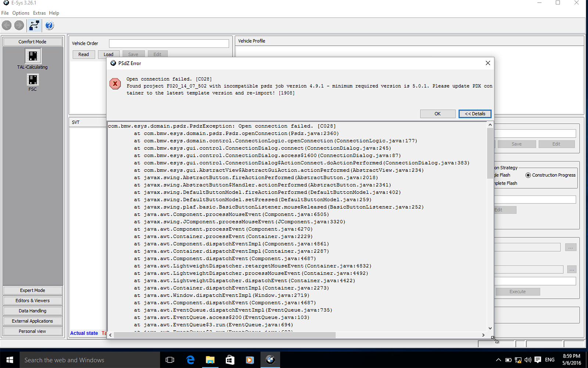Open the File menu
Screen dimensions: 588x368
[5, 13]
